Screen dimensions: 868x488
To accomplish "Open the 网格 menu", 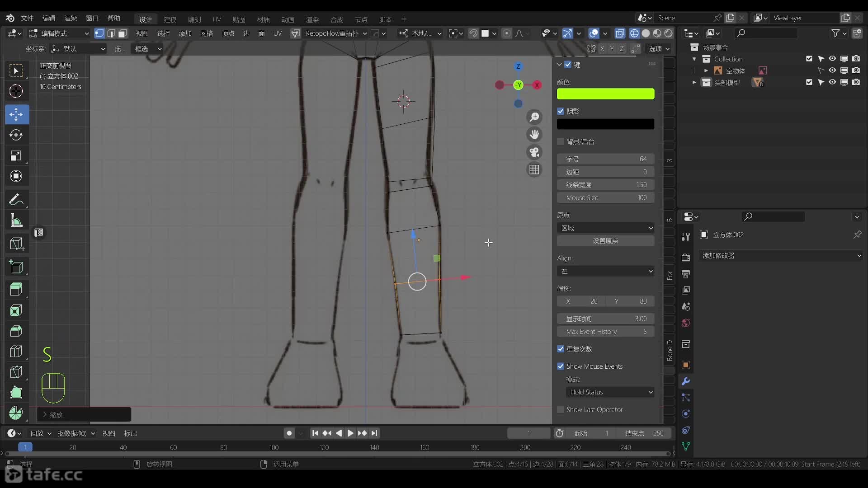I will tap(207, 33).
